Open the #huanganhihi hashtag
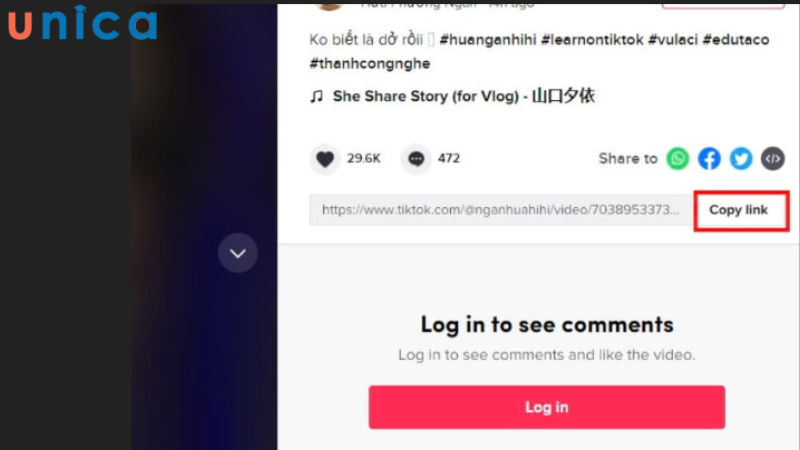 [488, 40]
